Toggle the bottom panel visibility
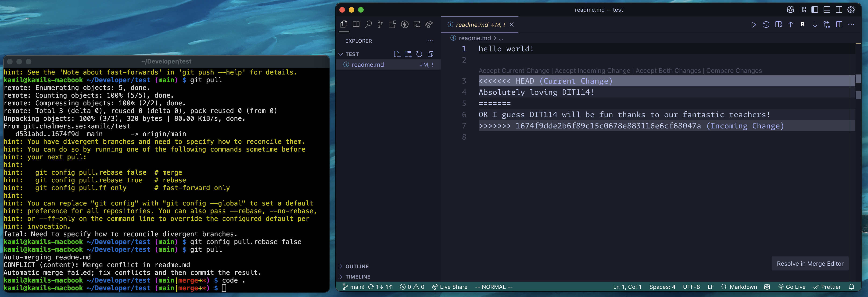The image size is (868, 297). pyautogui.click(x=827, y=10)
